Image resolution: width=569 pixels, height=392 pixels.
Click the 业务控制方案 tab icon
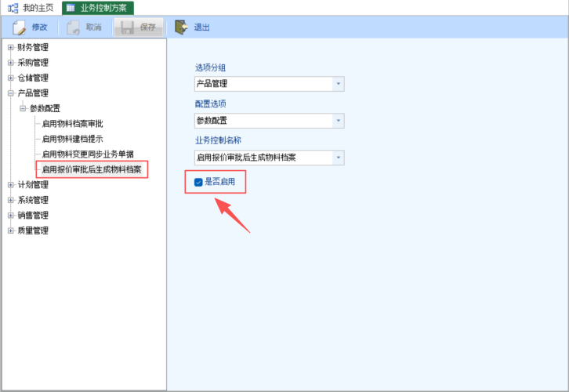tap(71, 7)
